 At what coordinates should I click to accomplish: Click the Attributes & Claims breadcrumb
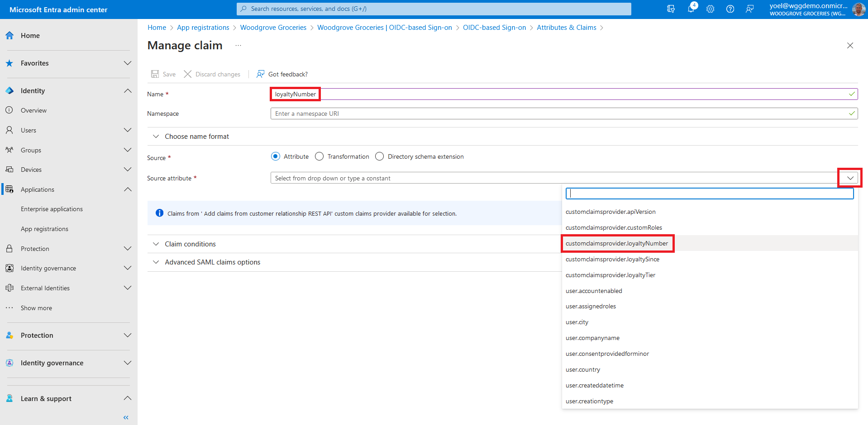(566, 28)
